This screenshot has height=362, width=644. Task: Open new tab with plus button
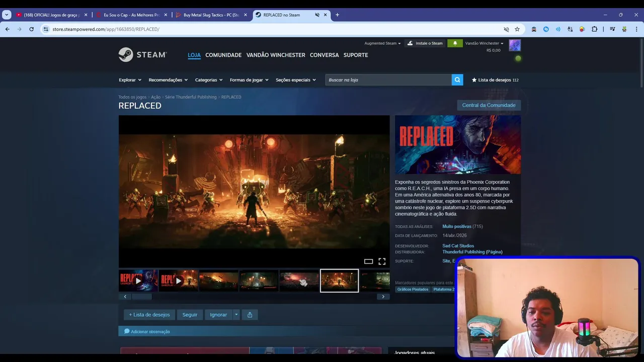coord(337,15)
